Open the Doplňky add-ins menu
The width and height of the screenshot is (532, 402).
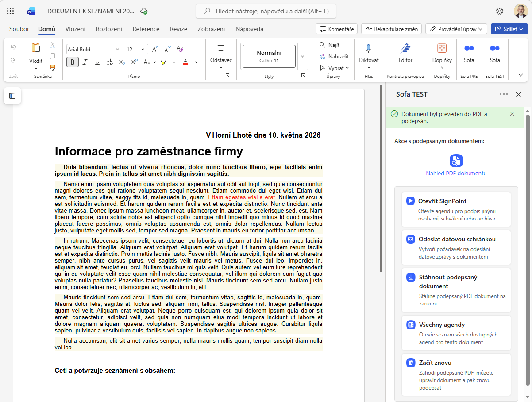[442, 55]
